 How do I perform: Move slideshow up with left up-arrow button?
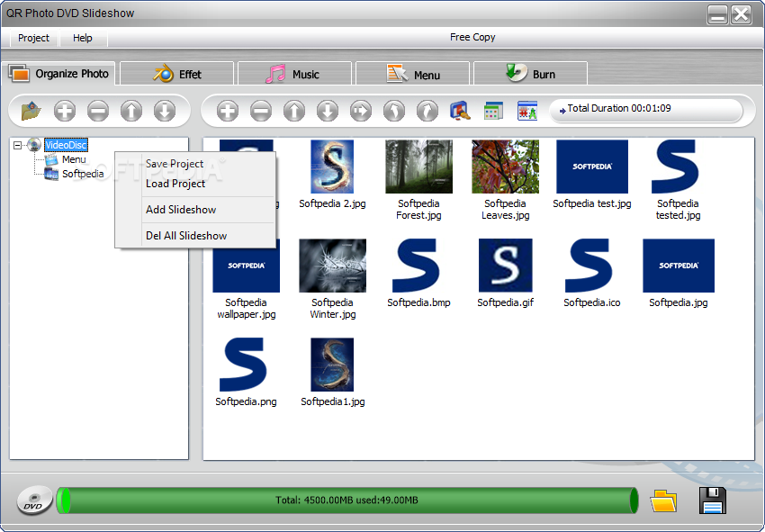[131, 111]
